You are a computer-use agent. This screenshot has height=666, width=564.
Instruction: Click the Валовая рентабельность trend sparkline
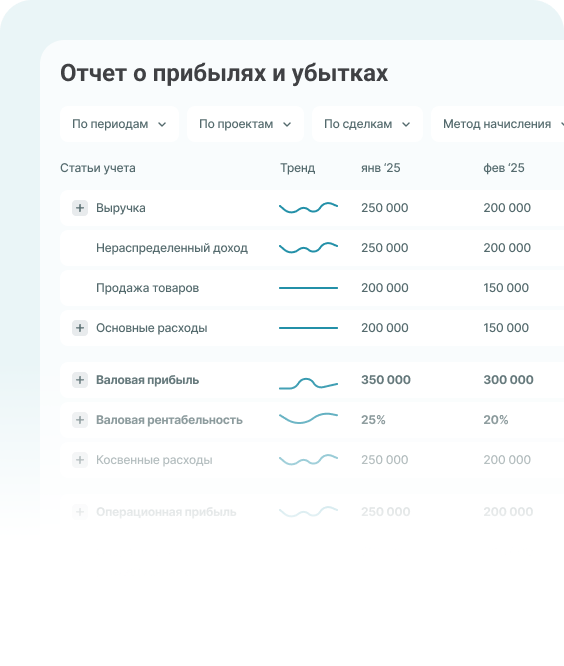308,418
